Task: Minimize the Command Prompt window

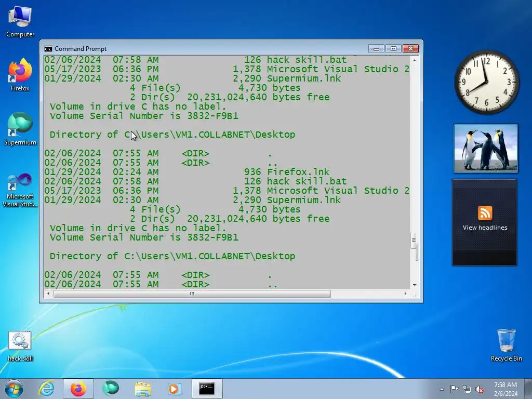Action: 376,49
